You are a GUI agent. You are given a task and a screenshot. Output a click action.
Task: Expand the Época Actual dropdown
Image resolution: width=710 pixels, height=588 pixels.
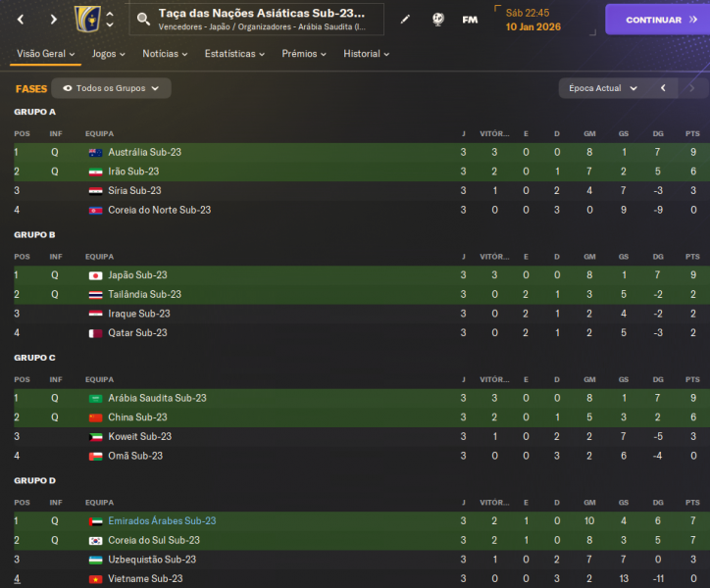[602, 88]
